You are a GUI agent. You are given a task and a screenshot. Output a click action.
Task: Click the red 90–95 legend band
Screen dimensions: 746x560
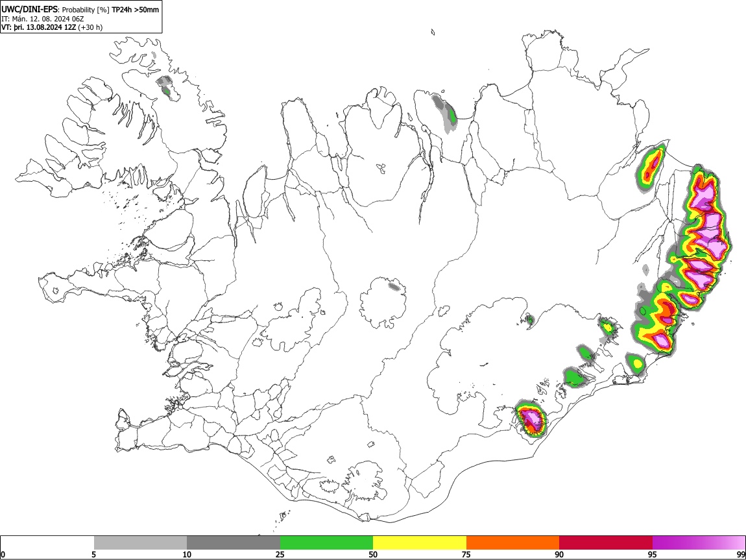pos(606,543)
